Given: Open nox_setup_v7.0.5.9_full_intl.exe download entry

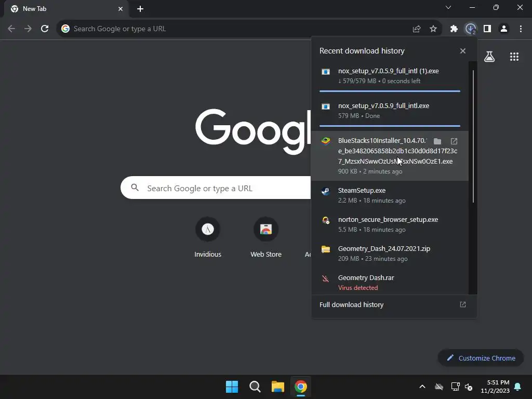Looking at the screenshot, I should tap(390, 114).
